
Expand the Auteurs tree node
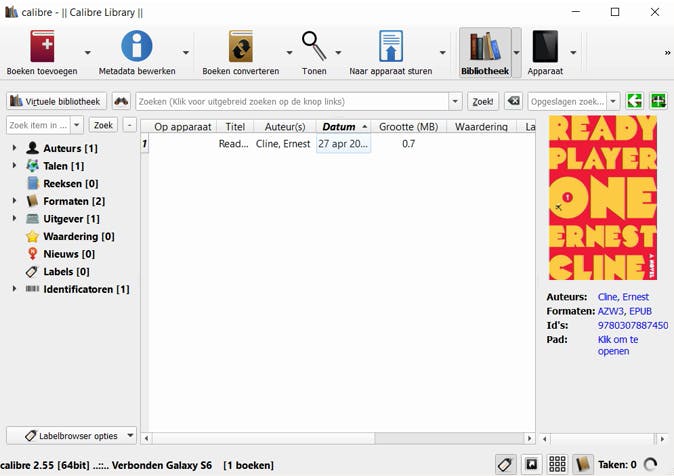(14, 148)
